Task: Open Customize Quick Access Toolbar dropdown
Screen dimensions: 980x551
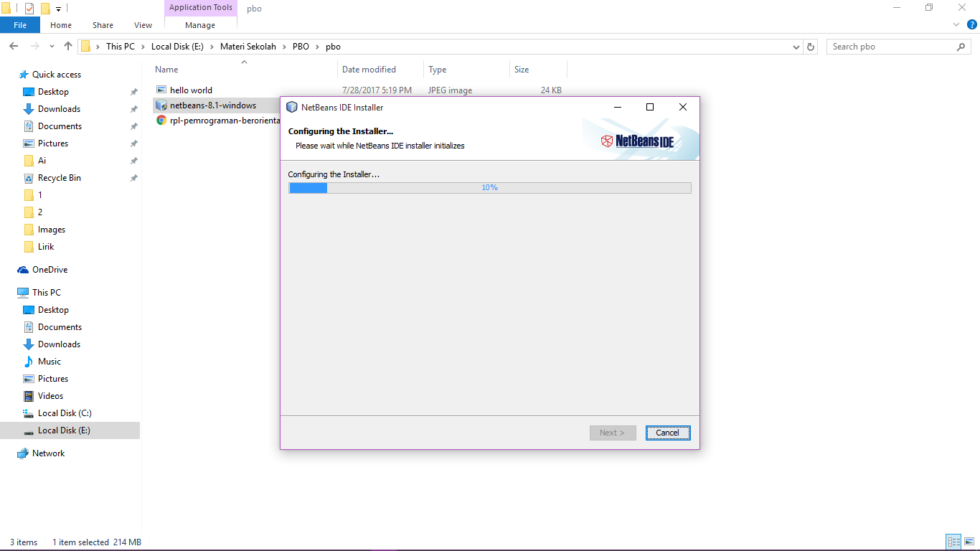Action: click(x=59, y=9)
